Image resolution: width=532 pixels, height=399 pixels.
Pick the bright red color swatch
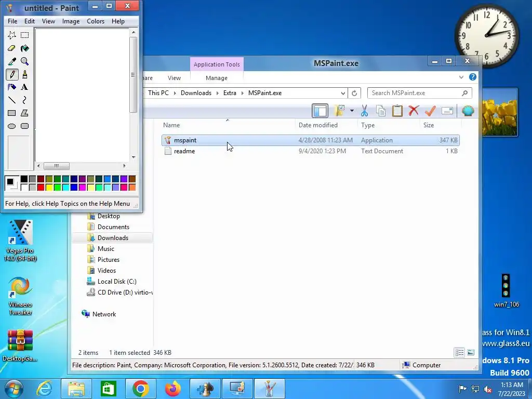pyautogui.click(x=41, y=187)
